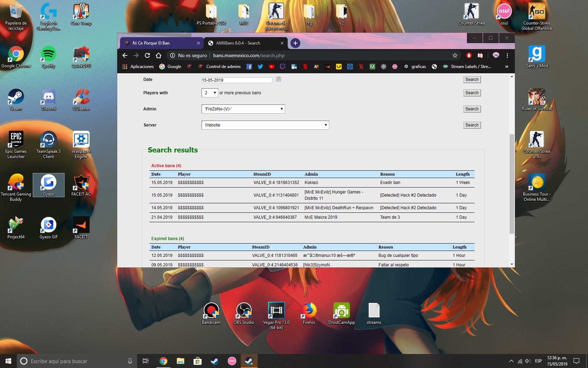
Task: Click Search button in Players with row
Action: (472, 93)
